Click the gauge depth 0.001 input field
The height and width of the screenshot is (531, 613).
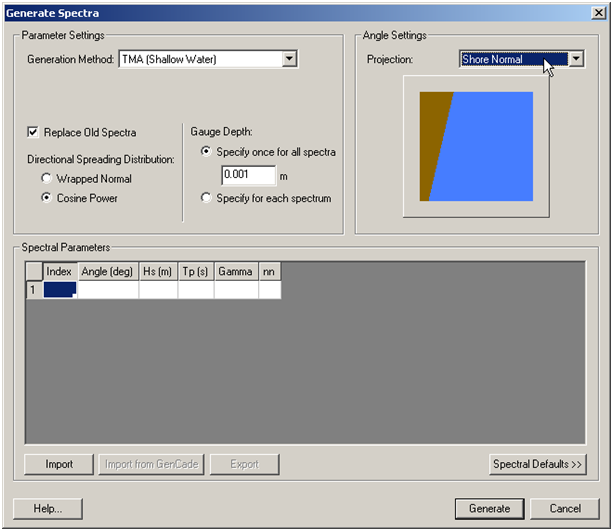pos(249,175)
